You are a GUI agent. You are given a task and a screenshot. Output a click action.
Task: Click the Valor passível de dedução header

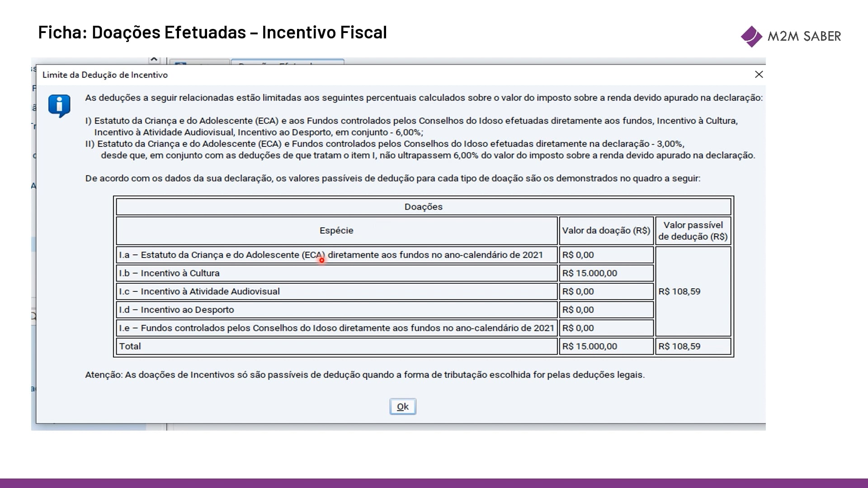[693, 230]
